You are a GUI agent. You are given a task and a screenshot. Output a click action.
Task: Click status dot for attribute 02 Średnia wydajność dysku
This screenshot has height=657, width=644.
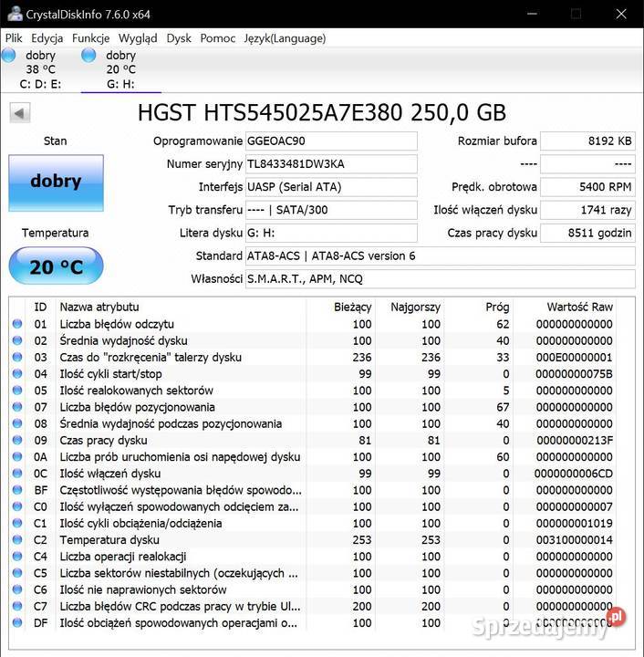pos(17,340)
